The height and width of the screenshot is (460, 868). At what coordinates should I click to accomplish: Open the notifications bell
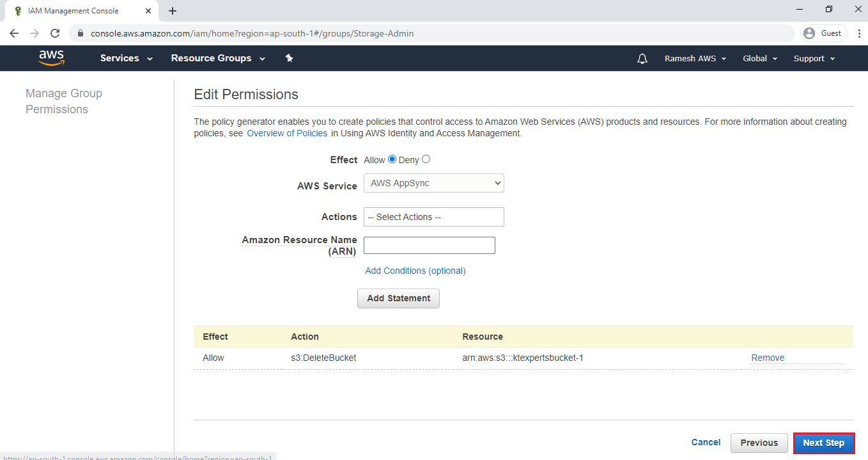pyautogui.click(x=642, y=58)
